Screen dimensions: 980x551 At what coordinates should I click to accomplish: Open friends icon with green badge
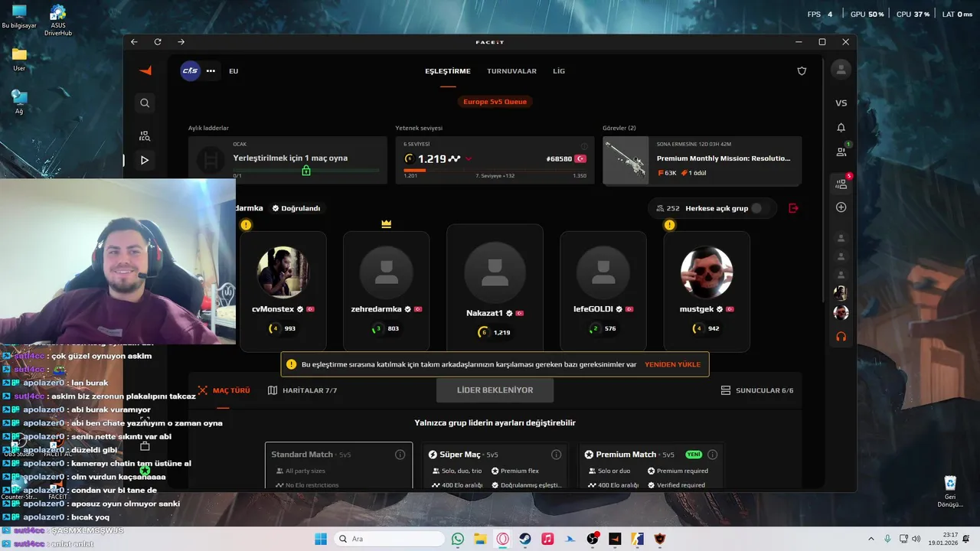(841, 152)
